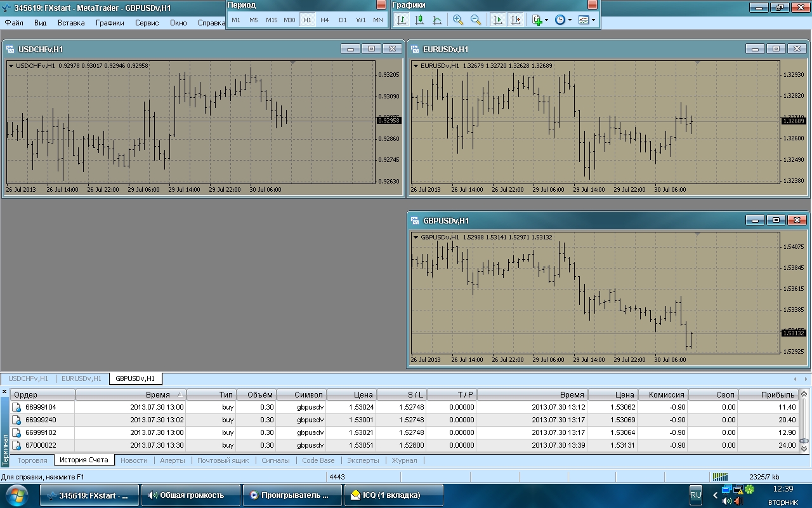This screenshot has height=508, width=812.
Task: Open the Templates icon
Action: point(584,20)
